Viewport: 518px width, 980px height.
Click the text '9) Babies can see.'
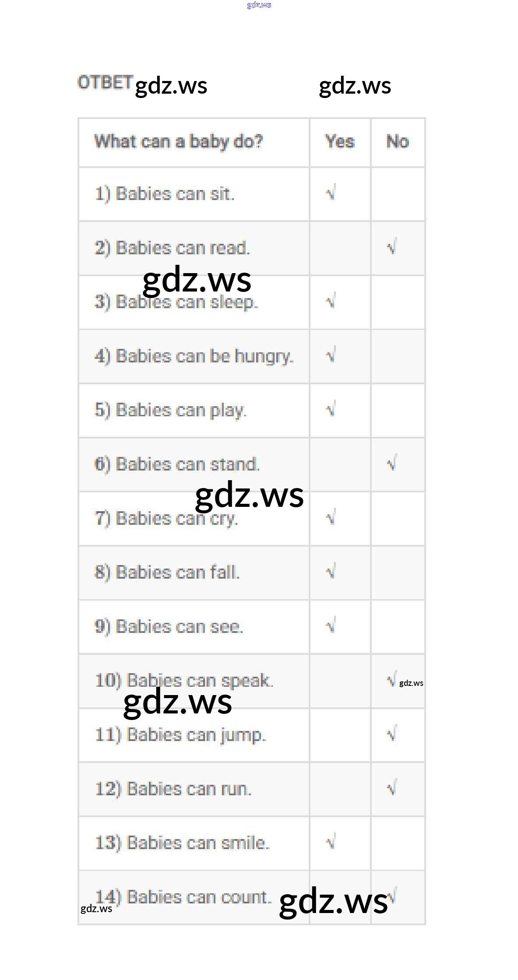[169, 626]
